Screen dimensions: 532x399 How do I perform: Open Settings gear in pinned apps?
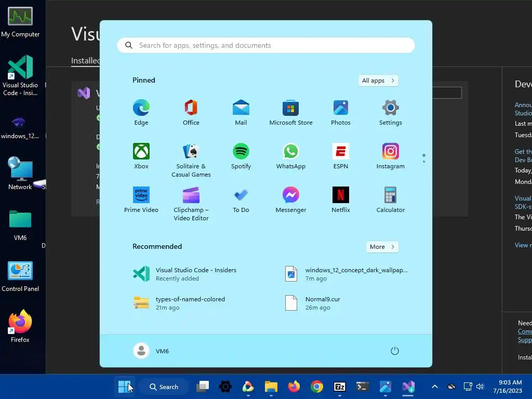[391, 113]
